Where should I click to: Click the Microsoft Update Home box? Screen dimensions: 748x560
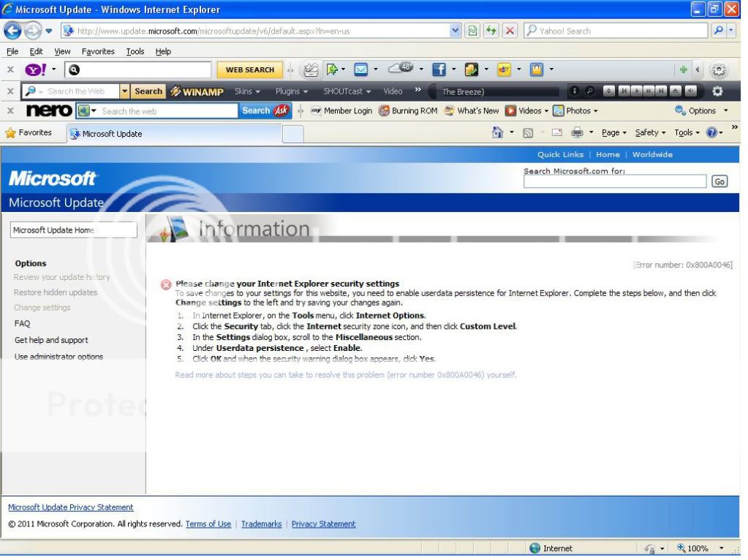tap(73, 230)
